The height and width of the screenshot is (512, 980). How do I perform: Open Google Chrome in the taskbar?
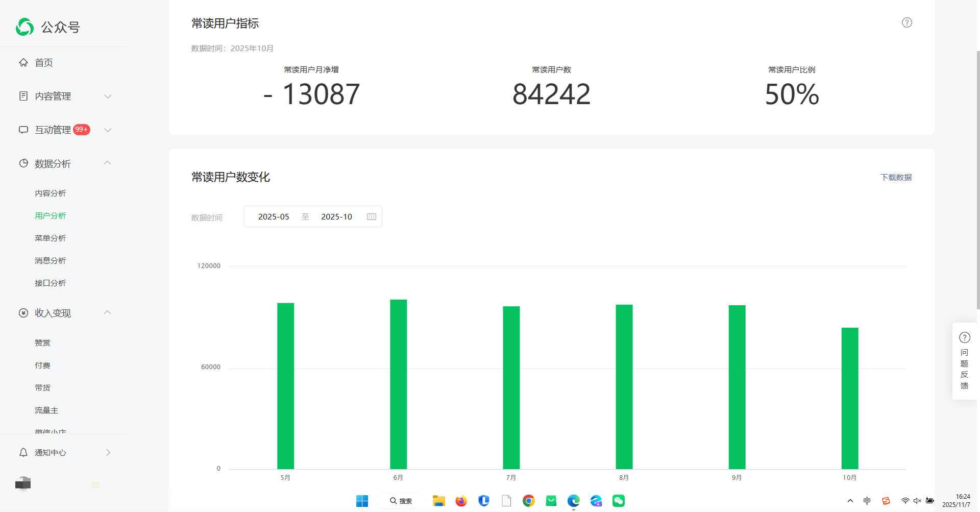(x=528, y=501)
